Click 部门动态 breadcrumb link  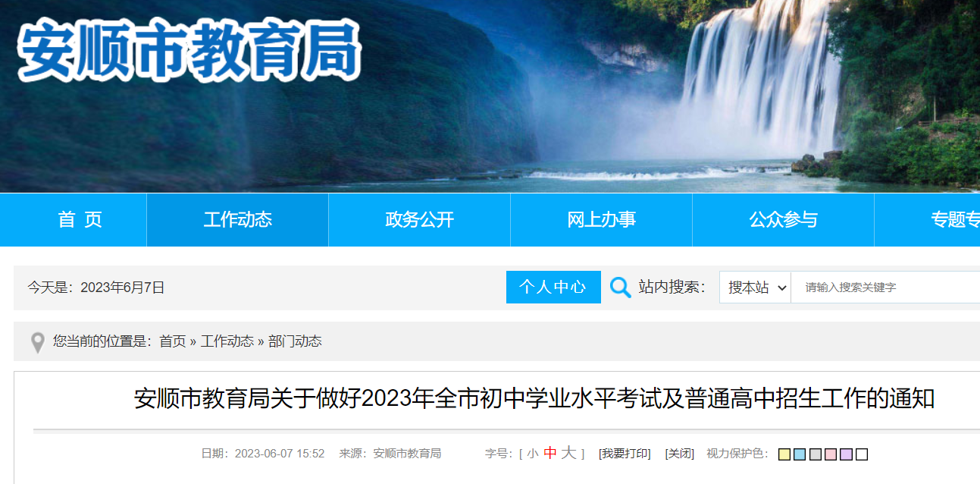point(295,341)
